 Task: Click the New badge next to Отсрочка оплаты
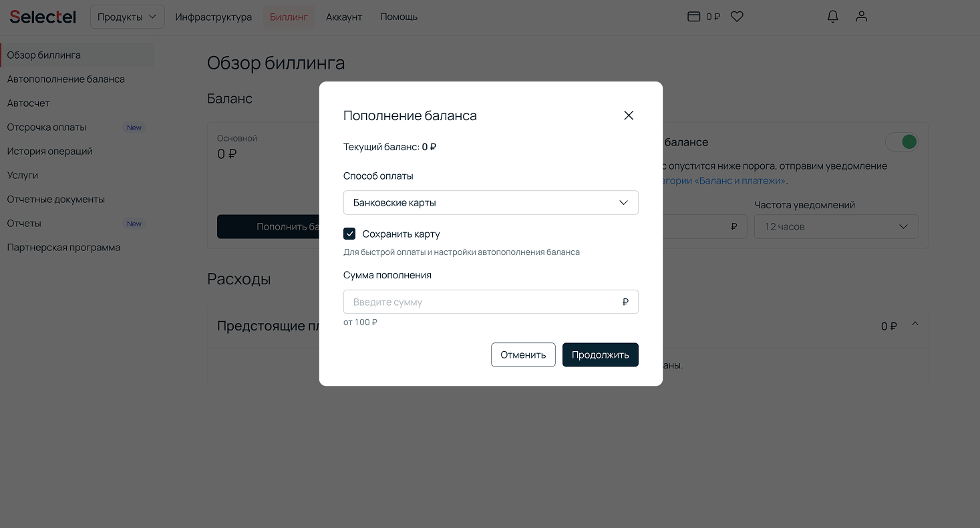(134, 127)
